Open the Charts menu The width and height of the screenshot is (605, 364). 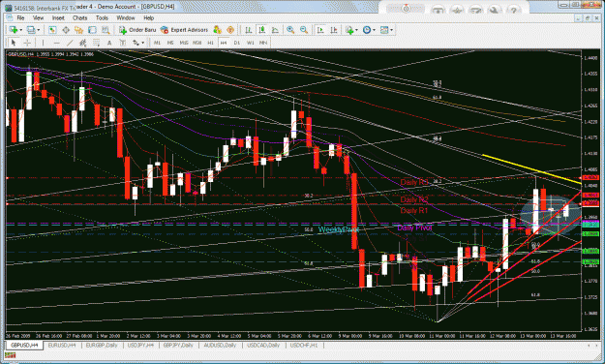(x=79, y=17)
